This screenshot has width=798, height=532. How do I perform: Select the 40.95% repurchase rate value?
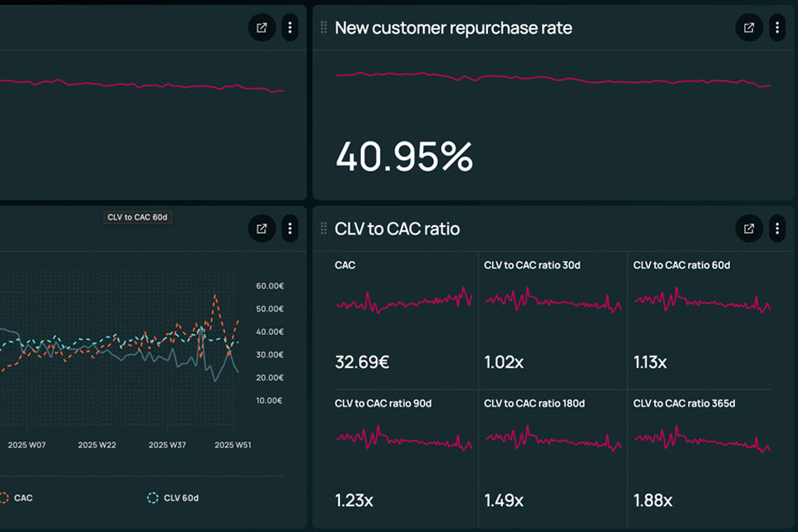[x=404, y=156]
